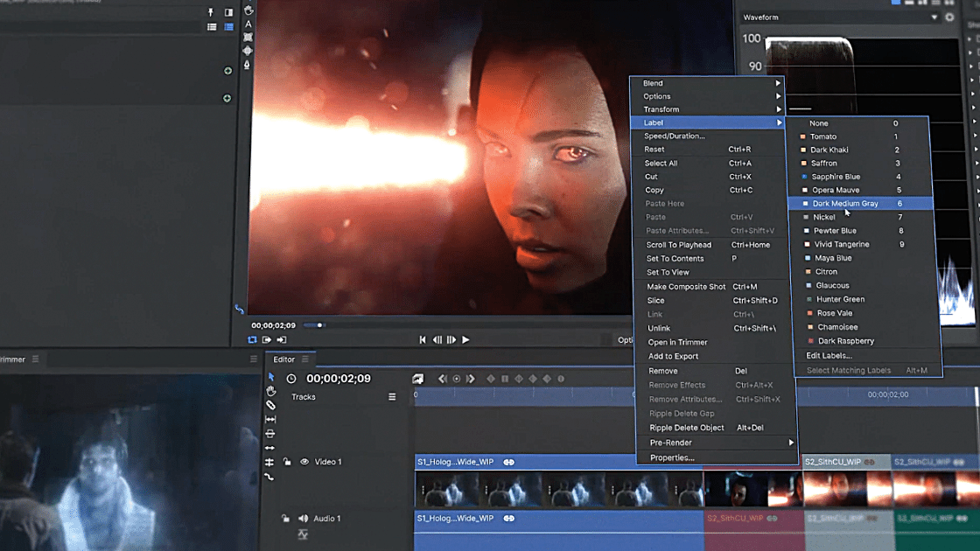Open the Trimmer panel menu
This screenshot has width=980, height=551.
tap(36, 359)
